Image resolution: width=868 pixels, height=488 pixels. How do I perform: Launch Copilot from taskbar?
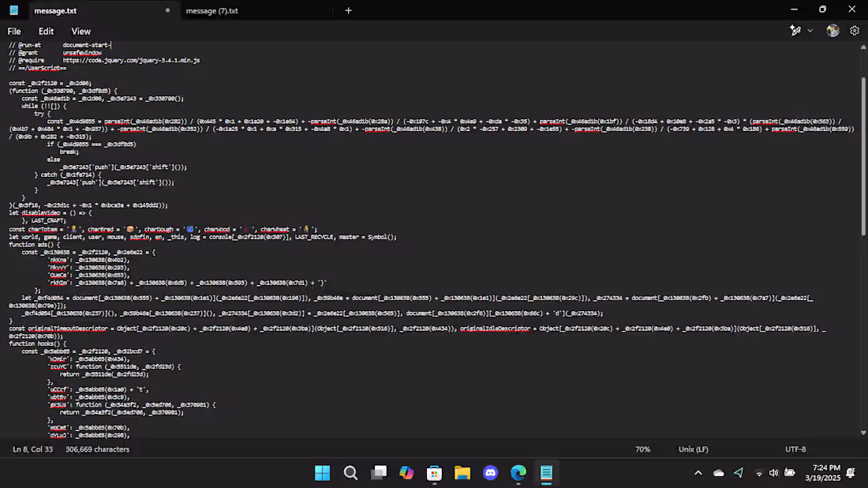(x=406, y=473)
